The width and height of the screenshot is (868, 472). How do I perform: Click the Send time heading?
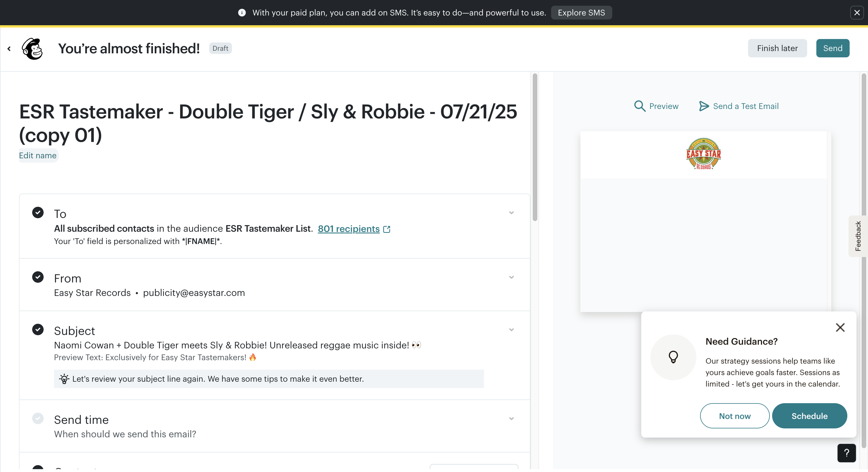tap(81, 420)
